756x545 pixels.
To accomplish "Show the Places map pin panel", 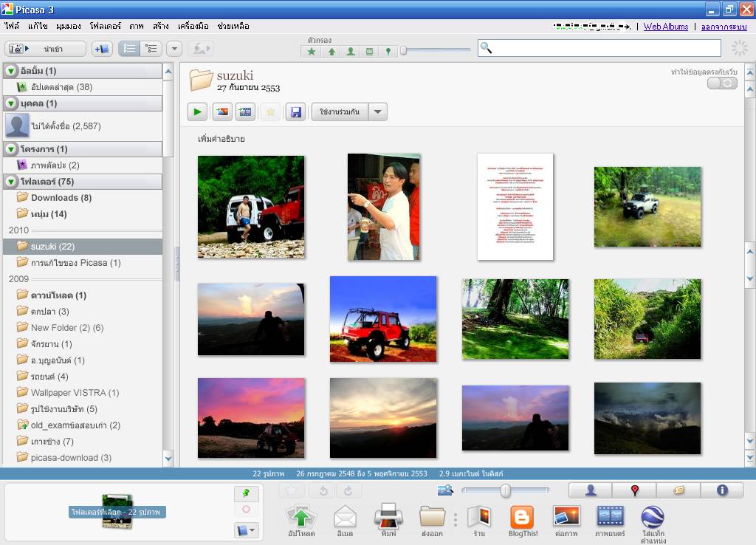I will pos(634,490).
